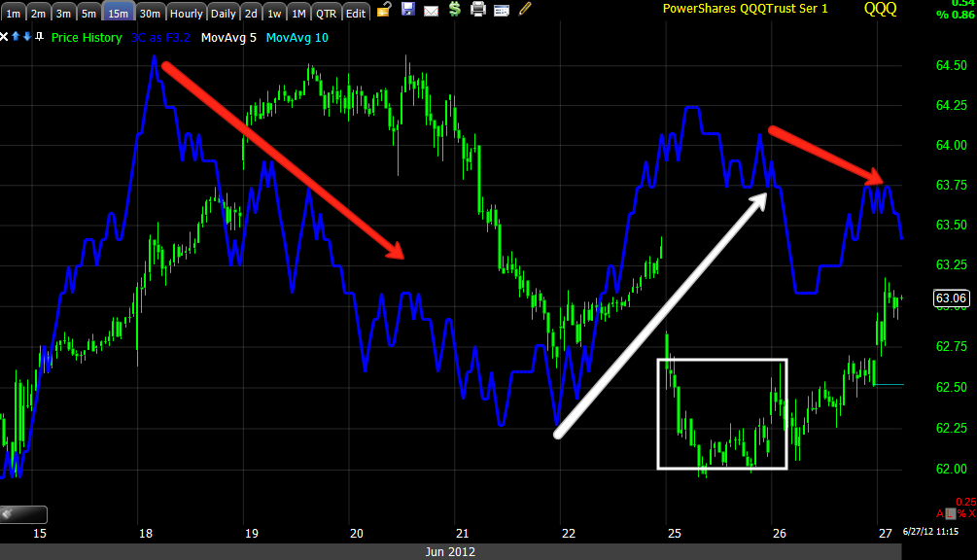
Task: Switch to the 1w timeframe tab
Action: [274, 13]
